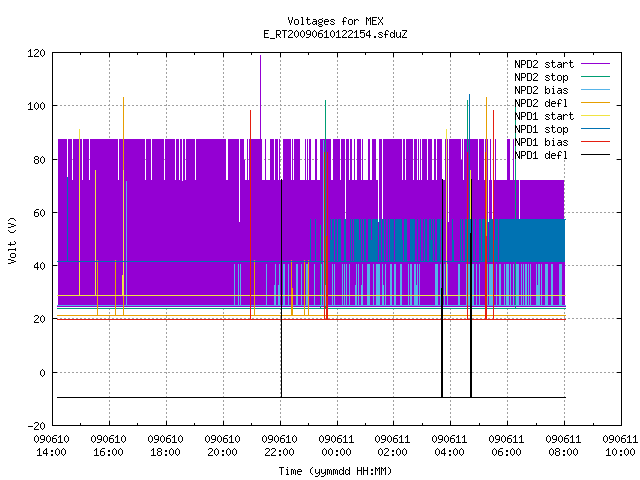The height and width of the screenshot is (480, 640).
Task: Click the 090611 02:00 time tick label
Action: pos(393,446)
